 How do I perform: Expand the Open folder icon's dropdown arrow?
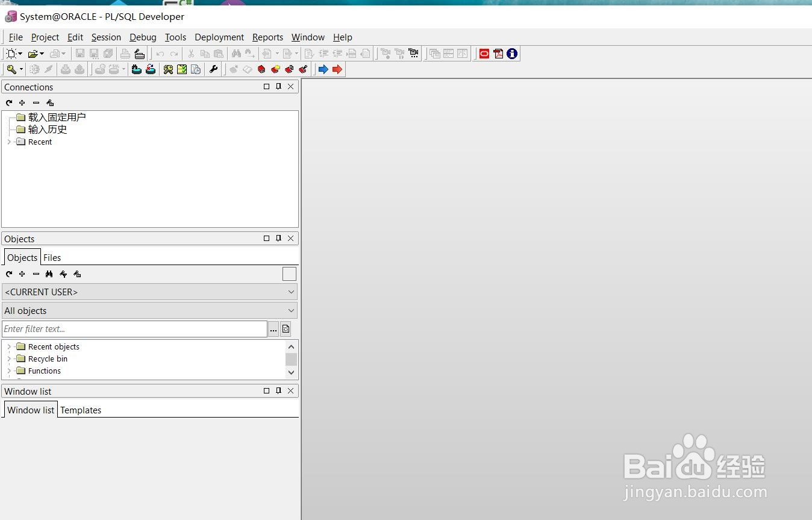42,54
